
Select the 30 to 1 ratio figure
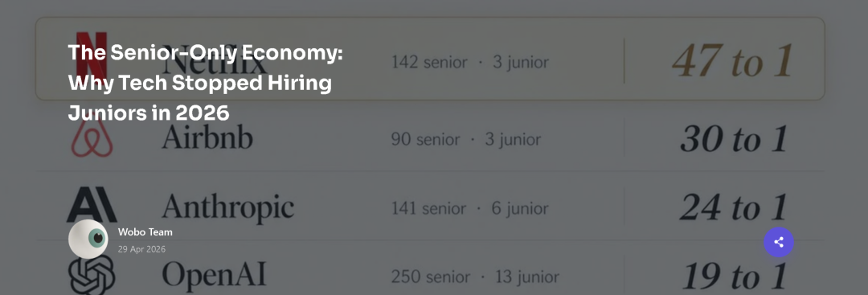coord(734,137)
